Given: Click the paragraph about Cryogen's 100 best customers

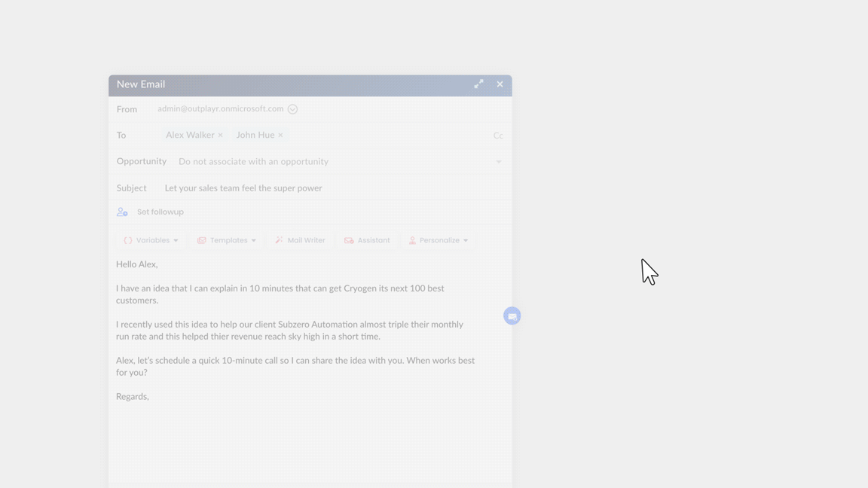Looking at the screenshot, I should [x=280, y=294].
